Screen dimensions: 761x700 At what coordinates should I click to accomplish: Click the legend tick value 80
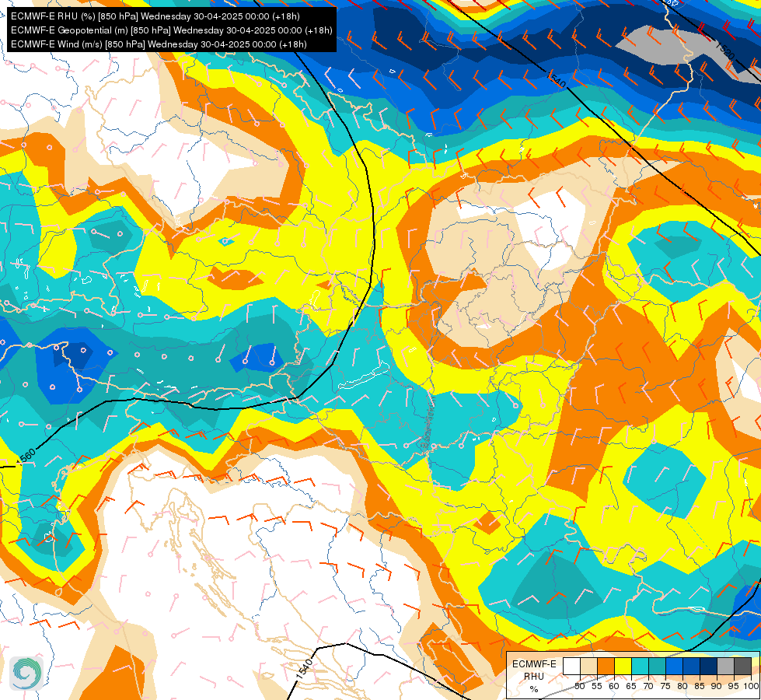click(682, 686)
